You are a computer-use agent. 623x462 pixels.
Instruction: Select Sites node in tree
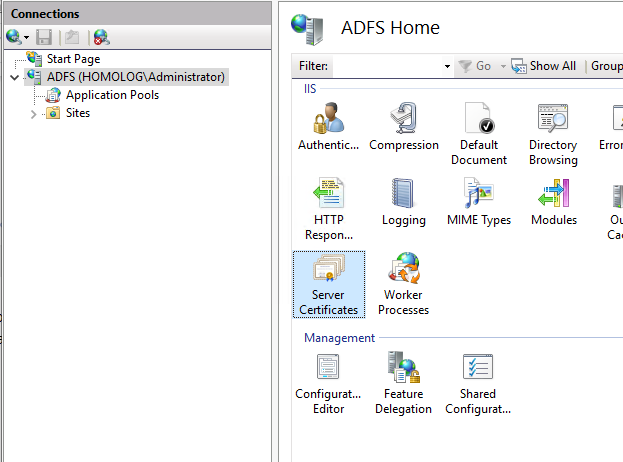click(78, 113)
